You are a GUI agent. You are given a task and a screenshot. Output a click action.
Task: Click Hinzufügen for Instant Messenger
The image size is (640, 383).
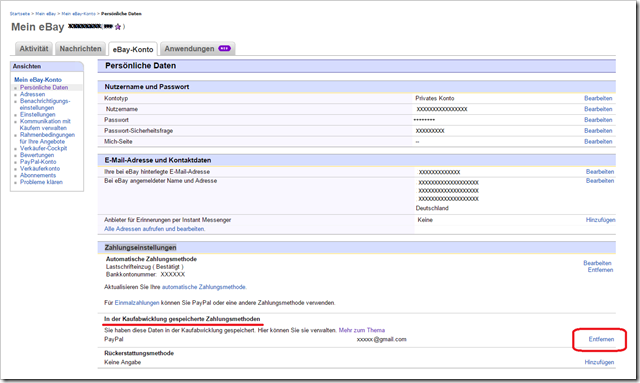(600, 220)
